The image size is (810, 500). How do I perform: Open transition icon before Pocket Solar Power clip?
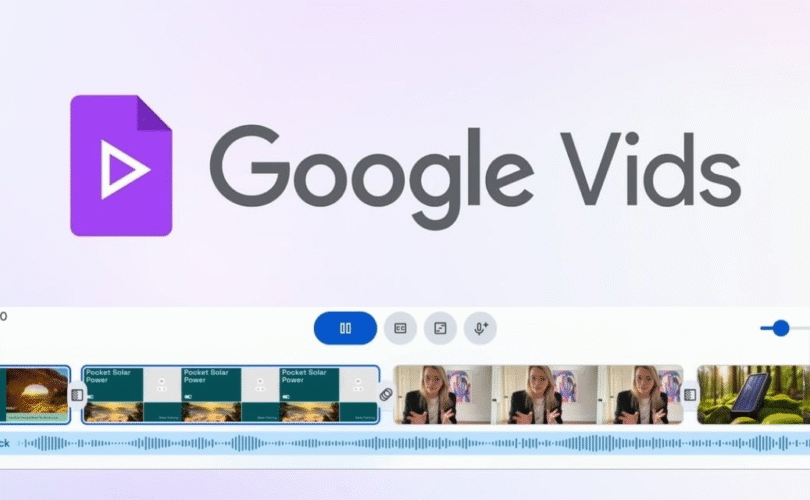[77, 395]
